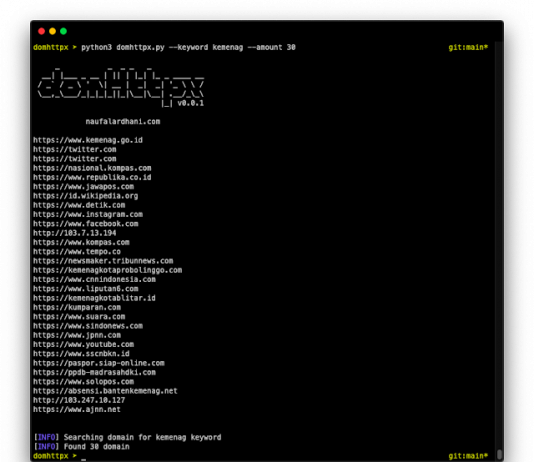Select the https://www.jawapos.com line

click(x=83, y=187)
